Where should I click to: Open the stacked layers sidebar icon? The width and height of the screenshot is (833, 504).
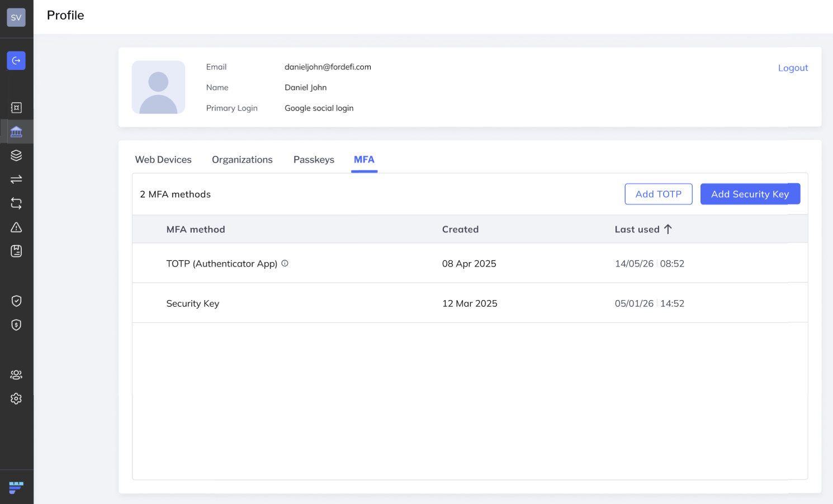[16, 155]
